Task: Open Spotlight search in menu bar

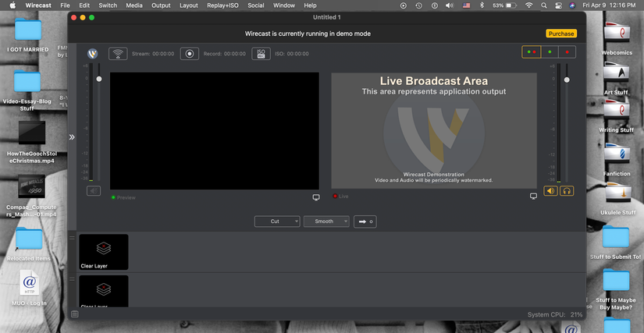Action: [544, 5]
